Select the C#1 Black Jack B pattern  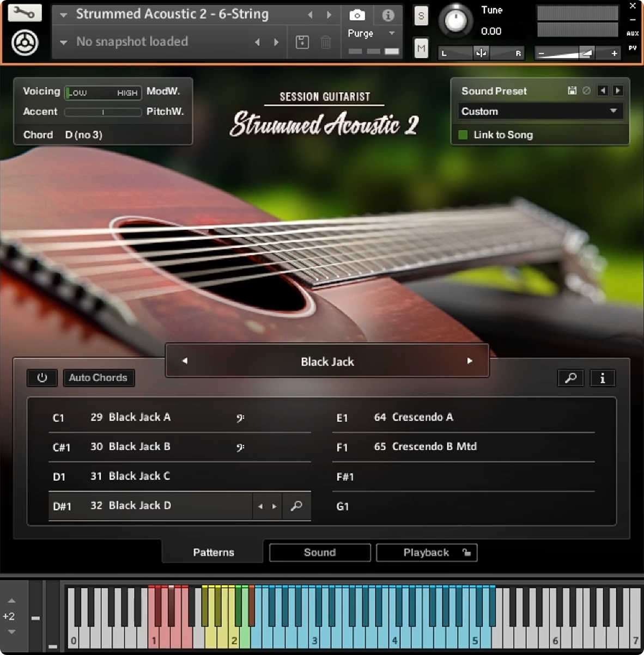[180, 447]
